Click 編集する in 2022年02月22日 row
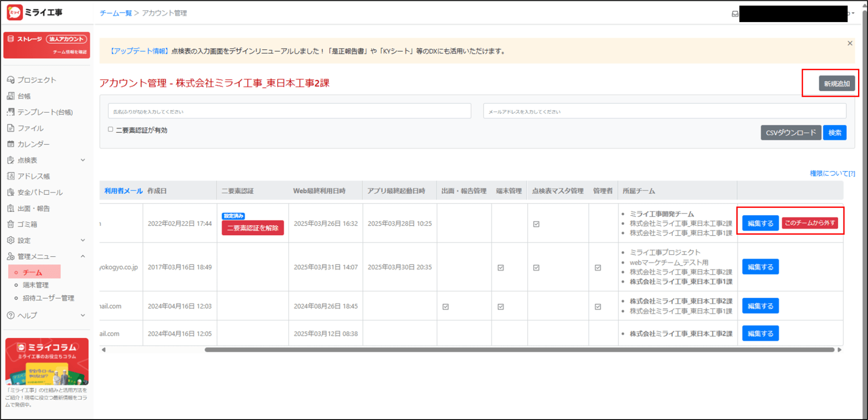868x420 pixels. click(x=760, y=223)
